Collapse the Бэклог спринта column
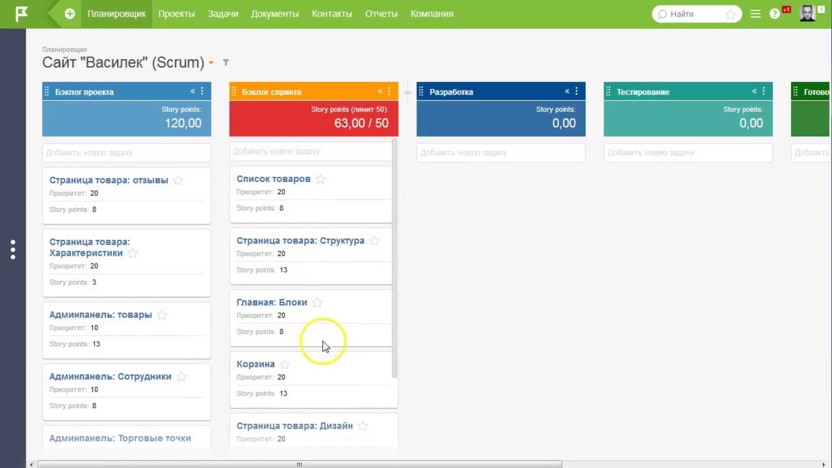 [x=380, y=91]
